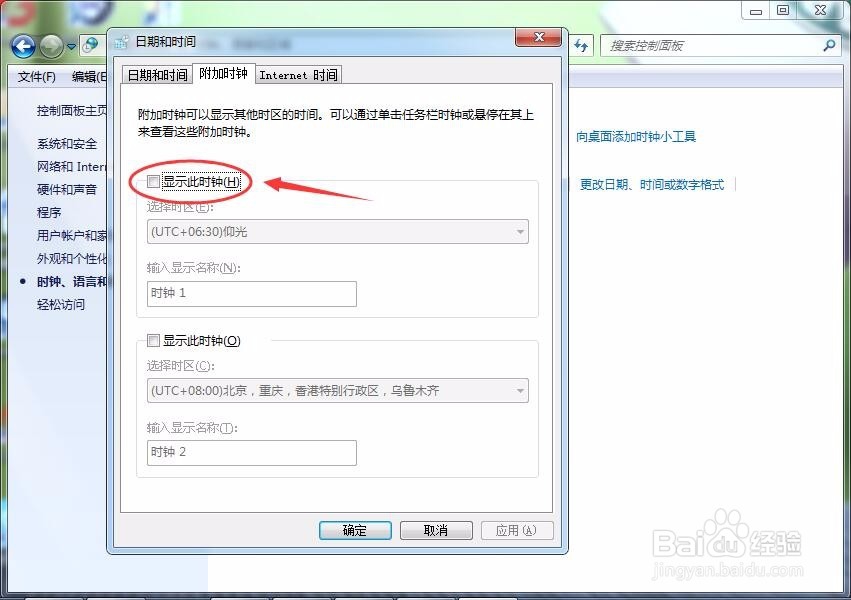This screenshot has width=851, height=600.
Task: Click the back navigation arrow
Action: coord(22,46)
